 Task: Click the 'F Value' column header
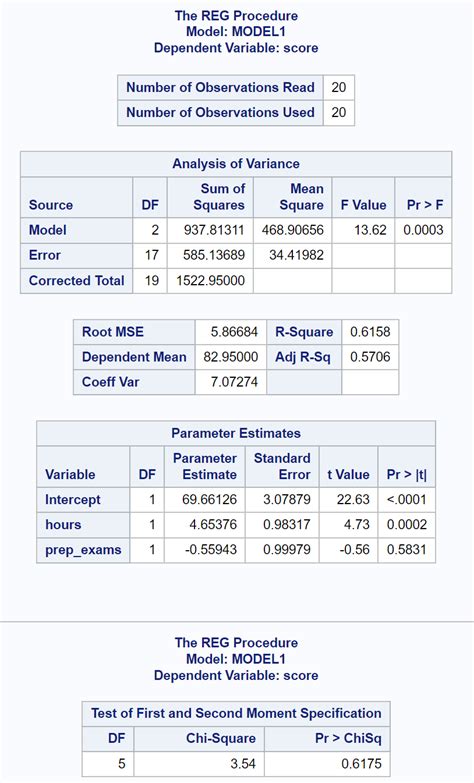[x=364, y=205]
